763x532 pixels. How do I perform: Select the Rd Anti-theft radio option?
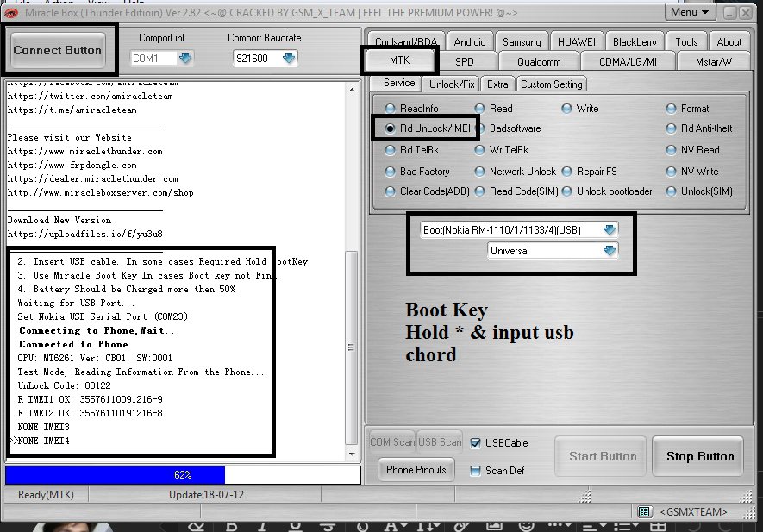pos(671,128)
